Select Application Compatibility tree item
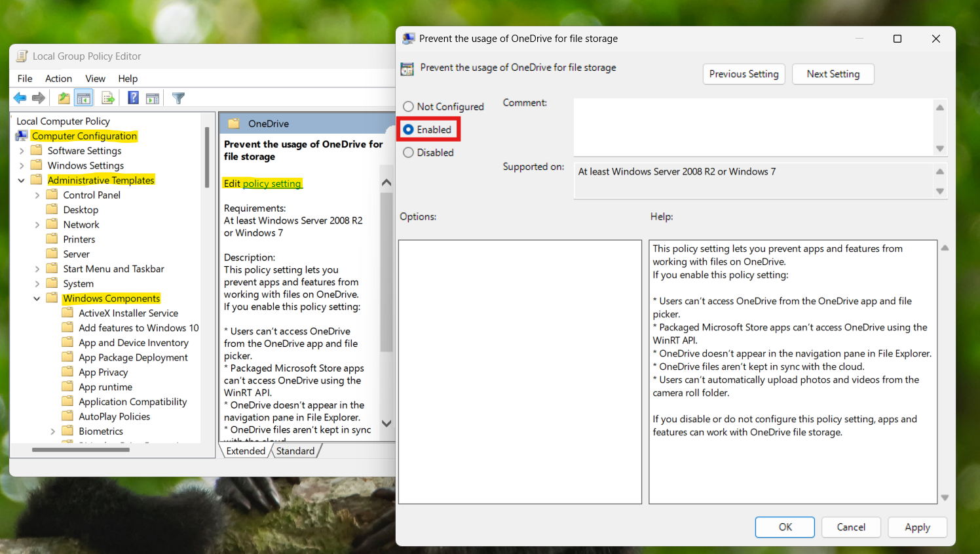 pyautogui.click(x=133, y=401)
